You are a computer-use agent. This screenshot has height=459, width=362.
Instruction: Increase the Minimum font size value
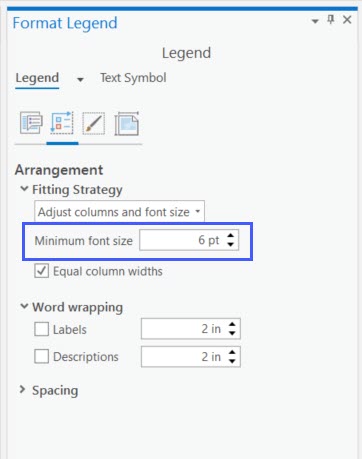(x=231, y=235)
